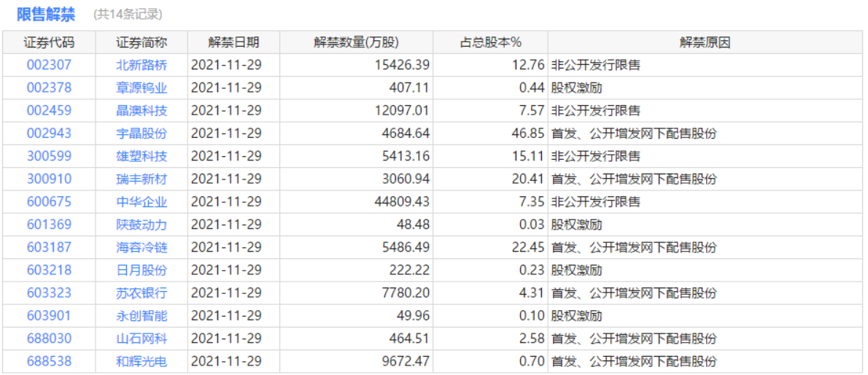Screen dimensions: 868x375
Task: Open stock code 688030 link
Action: 49,339
